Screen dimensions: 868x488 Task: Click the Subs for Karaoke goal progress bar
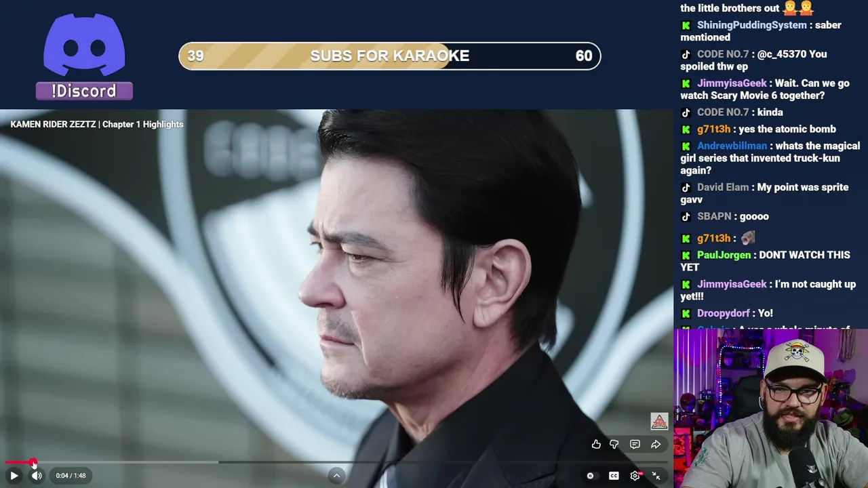390,56
